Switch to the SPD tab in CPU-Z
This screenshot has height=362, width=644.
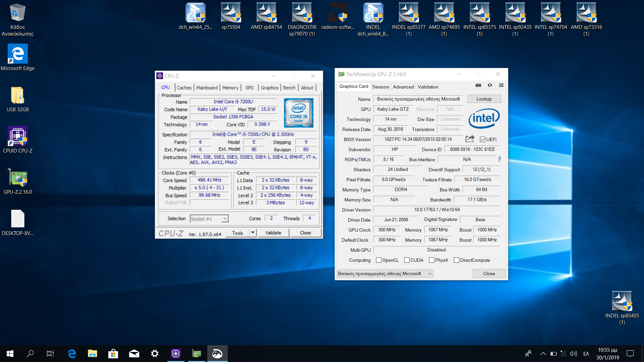coord(250,88)
